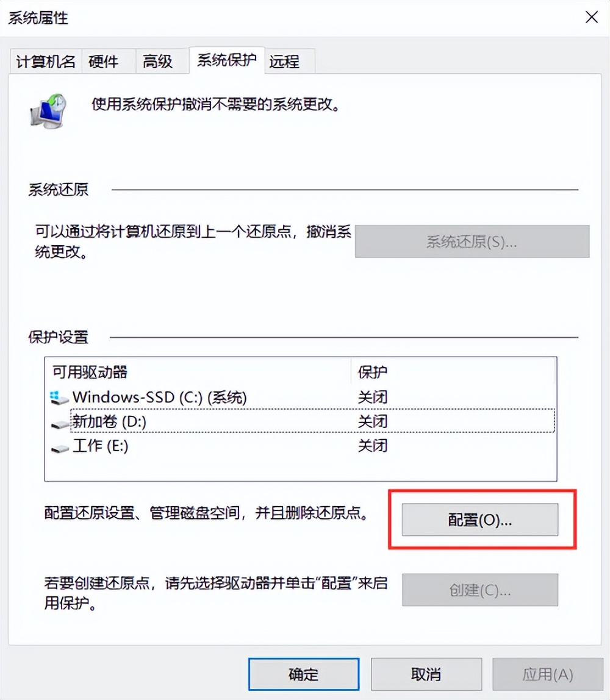Viewport: 610px width, 700px height.
Task: Open the 远程 tab
Action: [284, 61]
